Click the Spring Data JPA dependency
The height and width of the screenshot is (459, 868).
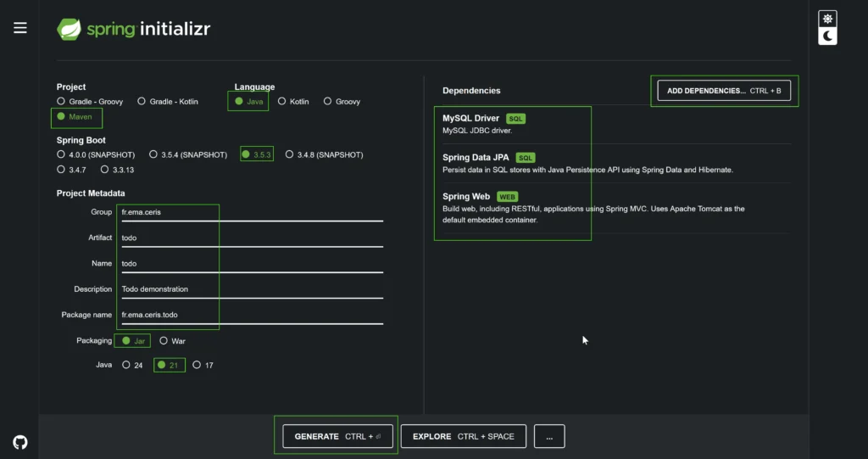pos(476,158)
